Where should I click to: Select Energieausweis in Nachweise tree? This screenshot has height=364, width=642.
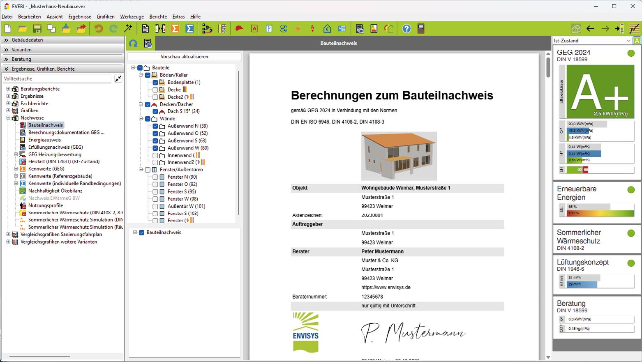tap(44, 140)
